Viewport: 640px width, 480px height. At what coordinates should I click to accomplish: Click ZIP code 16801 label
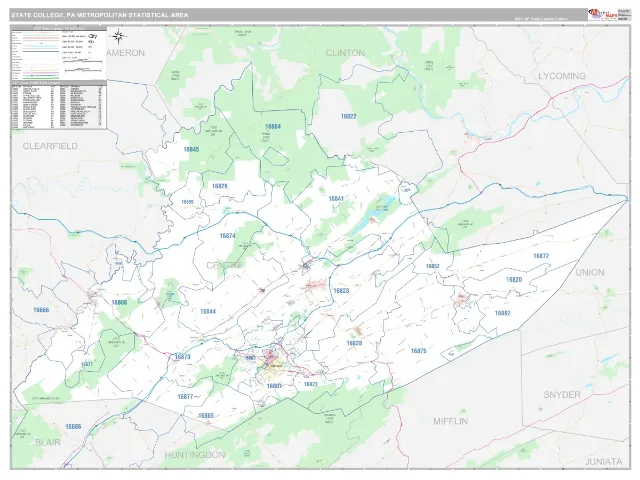tap(274, 386)
